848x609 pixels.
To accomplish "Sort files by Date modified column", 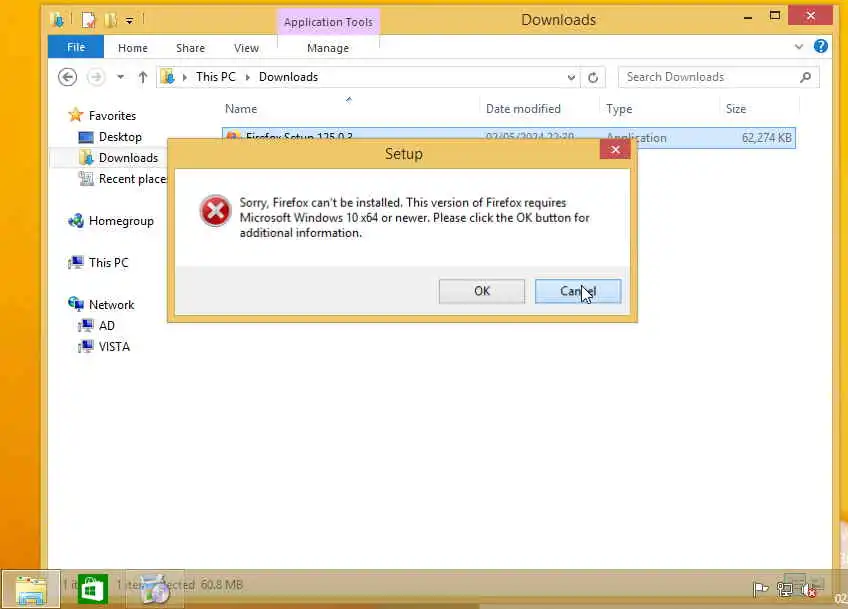I will tap(523, 109).
